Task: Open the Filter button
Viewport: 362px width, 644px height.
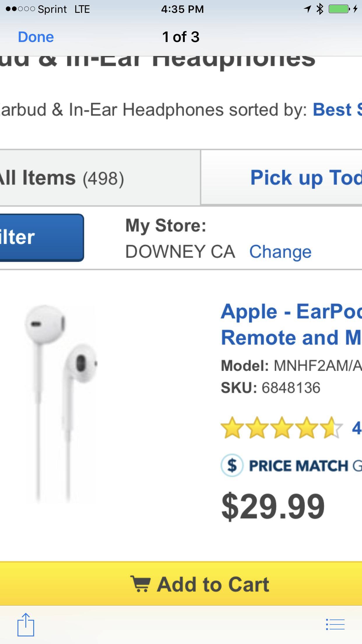Action: coord(41,237)
